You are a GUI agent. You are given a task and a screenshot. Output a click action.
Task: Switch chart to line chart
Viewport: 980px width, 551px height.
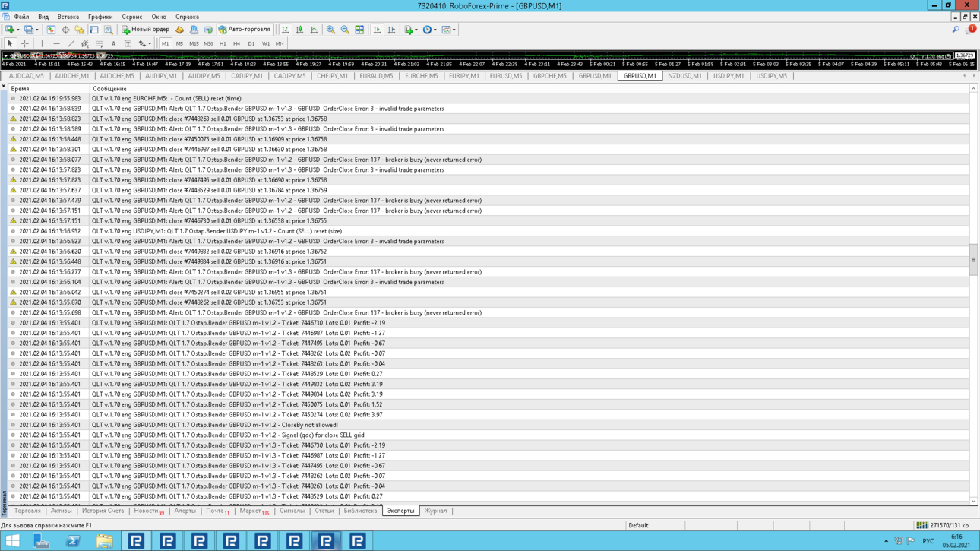tap(314, 30)
